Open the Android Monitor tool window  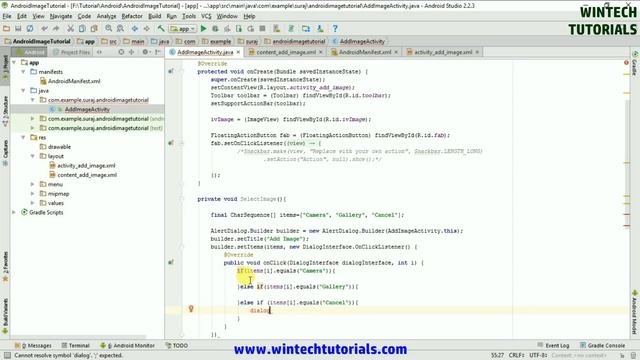(127, 345)
